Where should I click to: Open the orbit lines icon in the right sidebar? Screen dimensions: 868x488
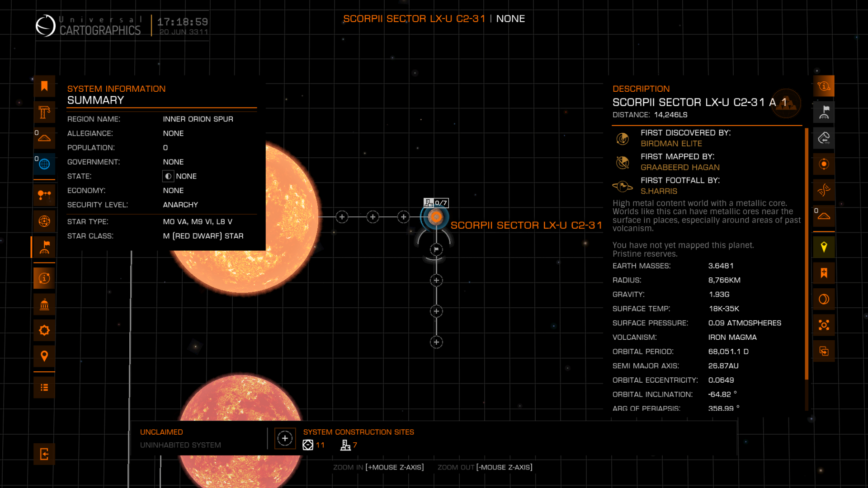[824, 190]
